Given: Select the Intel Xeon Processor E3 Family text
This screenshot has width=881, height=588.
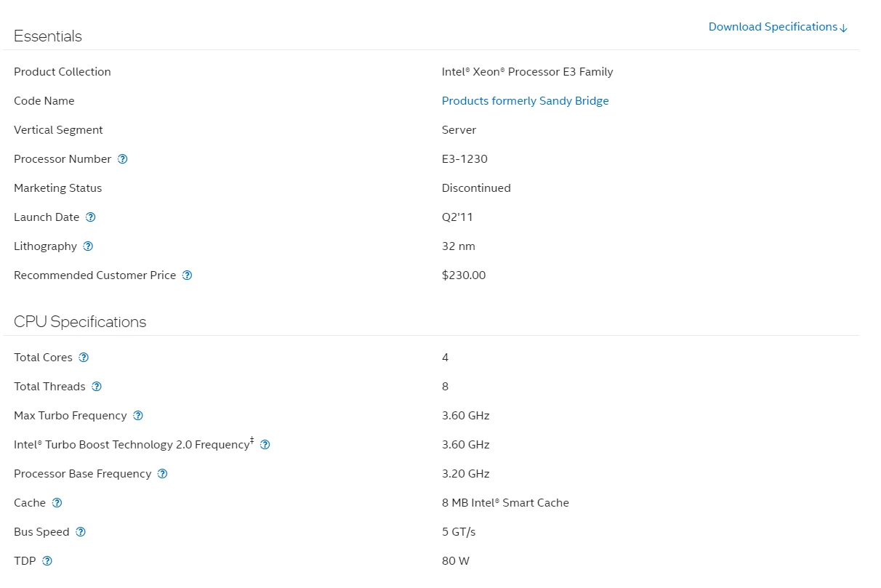Looking at the screenshot, I should (527, 72).
